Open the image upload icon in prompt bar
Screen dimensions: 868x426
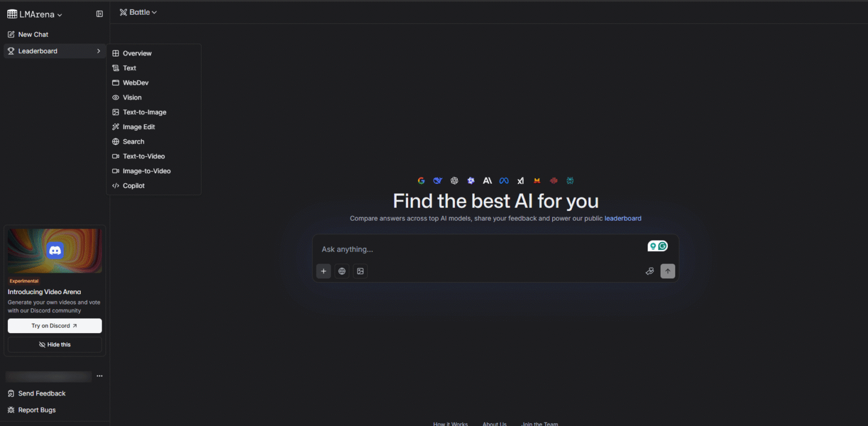pyautogui.click(x=360, y=271)
